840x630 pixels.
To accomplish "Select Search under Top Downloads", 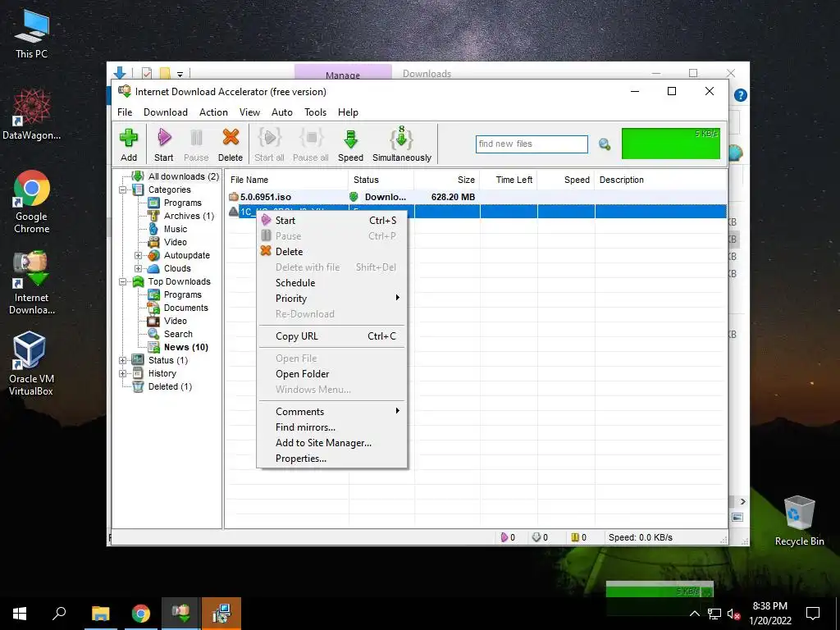I will click(x=178, y=334).
